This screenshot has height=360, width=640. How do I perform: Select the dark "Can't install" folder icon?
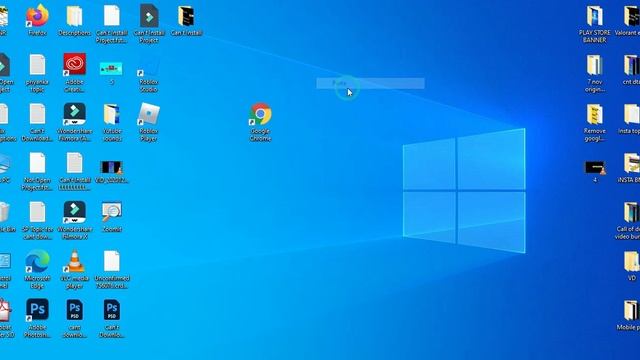(186, 16)
